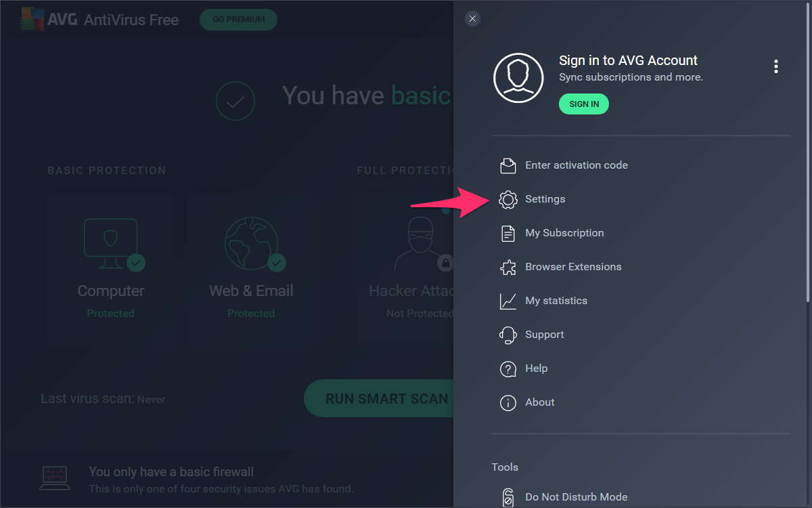Click the large status checkmark circle icon

(x=235, y=102)
